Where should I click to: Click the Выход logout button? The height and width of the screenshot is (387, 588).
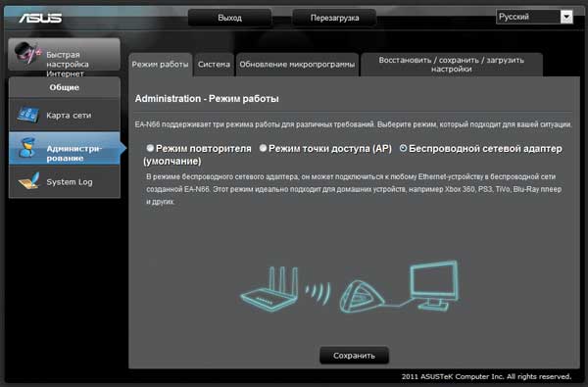click(229, 18)
